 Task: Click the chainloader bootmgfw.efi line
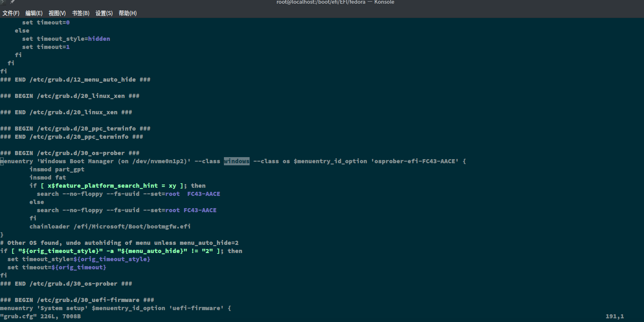pos(110,227)
